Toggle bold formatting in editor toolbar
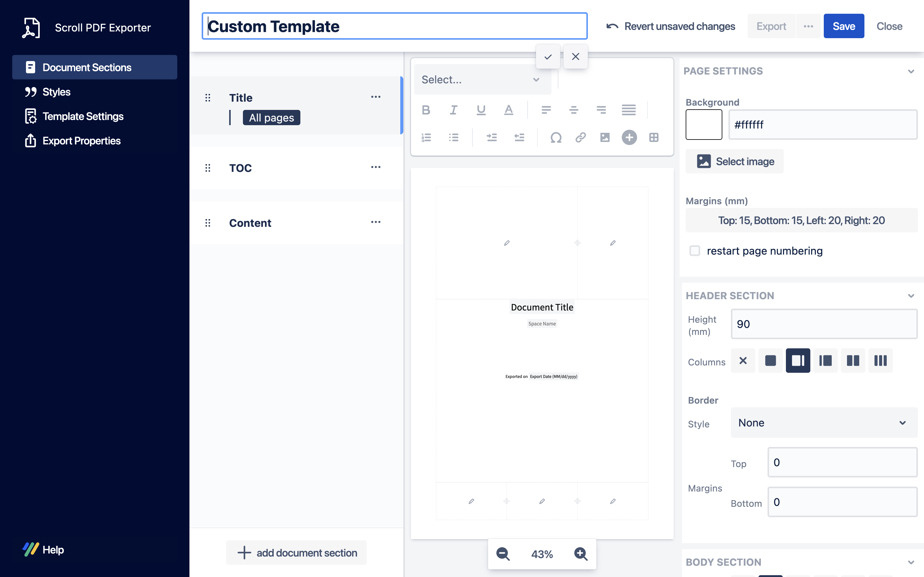The width and height of the screenshot is (924, 577). [x=426, y=110]
